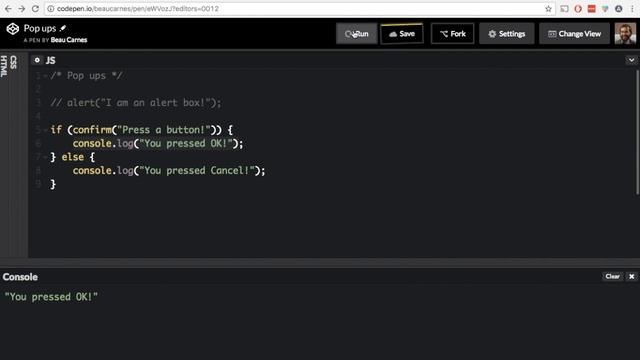The width and height of the screenshot is (640, 360).
Task: Open the Beau Carnes author link
Action: 69,40
